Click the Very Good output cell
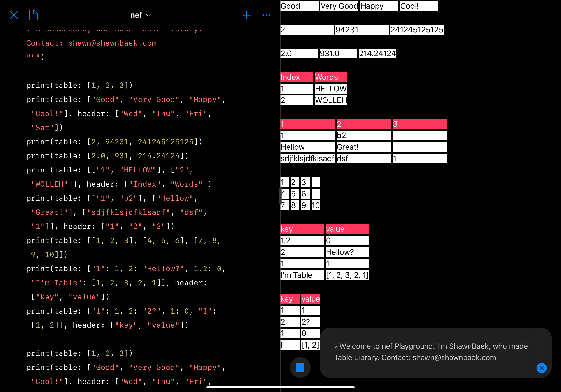 click(339, 6)
